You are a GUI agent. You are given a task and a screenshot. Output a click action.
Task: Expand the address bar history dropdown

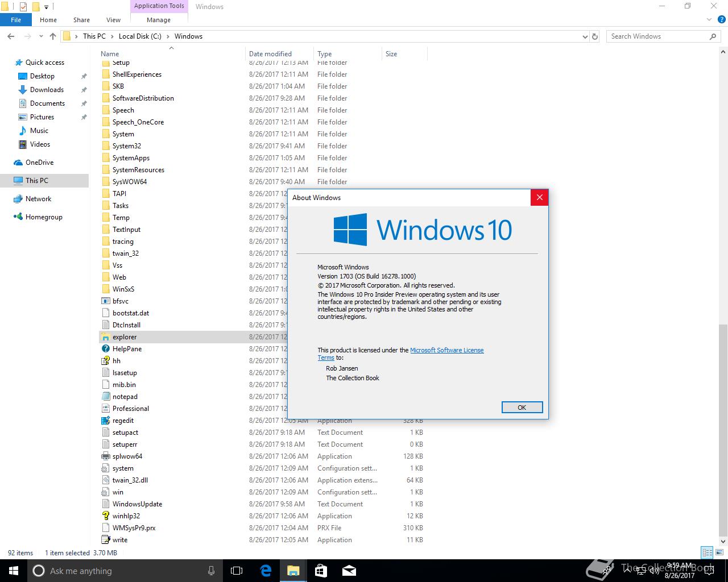click(x=585, y=36)
